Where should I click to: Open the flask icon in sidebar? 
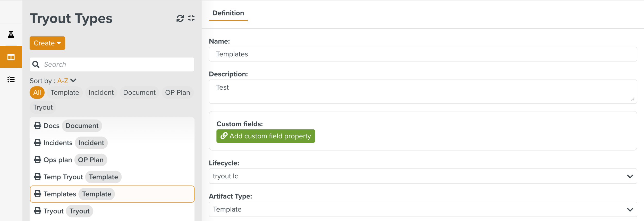pyautogui.click(x=11, y=35)
